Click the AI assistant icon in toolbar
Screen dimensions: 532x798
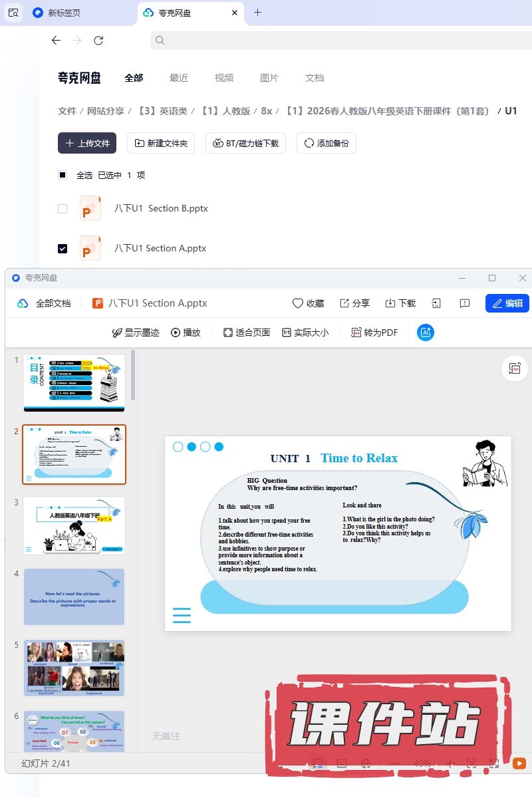pyautogui.click(x=426, y=332)
